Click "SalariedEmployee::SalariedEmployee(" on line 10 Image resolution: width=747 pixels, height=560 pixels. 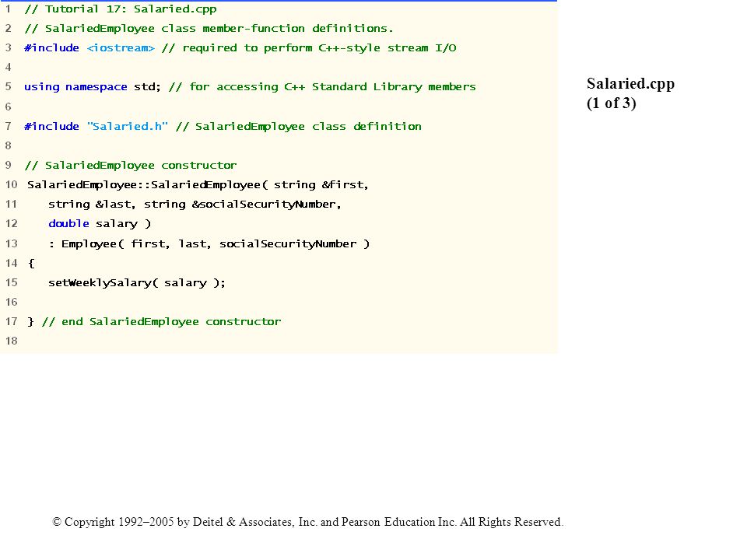(148, 185)
